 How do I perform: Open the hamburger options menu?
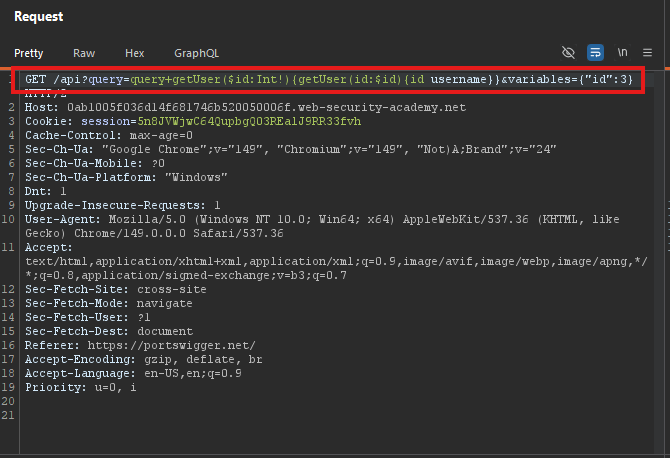tap(647, 53)
